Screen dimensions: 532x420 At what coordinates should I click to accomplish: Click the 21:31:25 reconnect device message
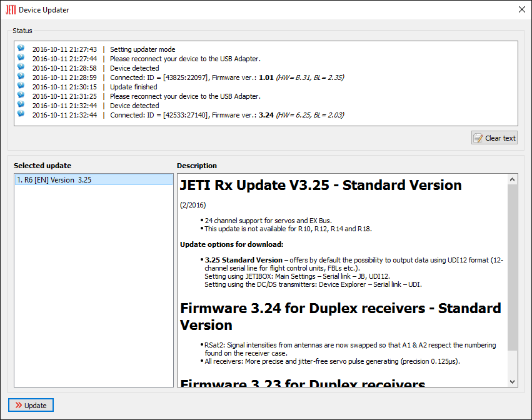[185, 96]
